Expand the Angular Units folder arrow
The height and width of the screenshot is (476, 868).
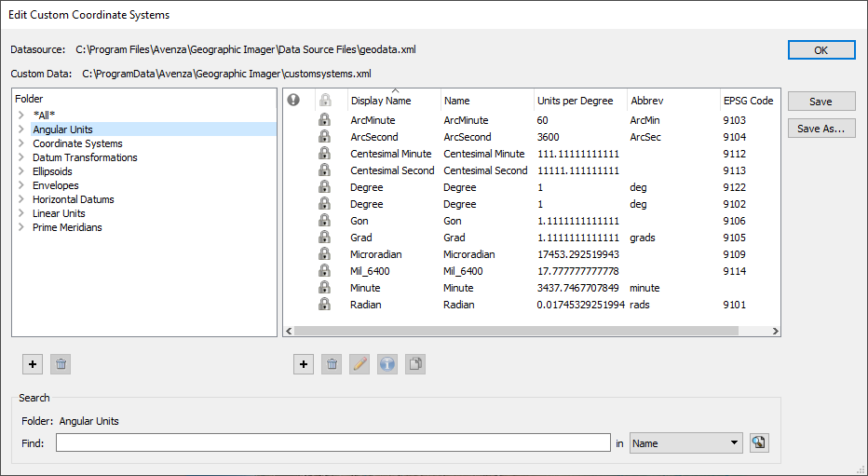tap(21, 129)
